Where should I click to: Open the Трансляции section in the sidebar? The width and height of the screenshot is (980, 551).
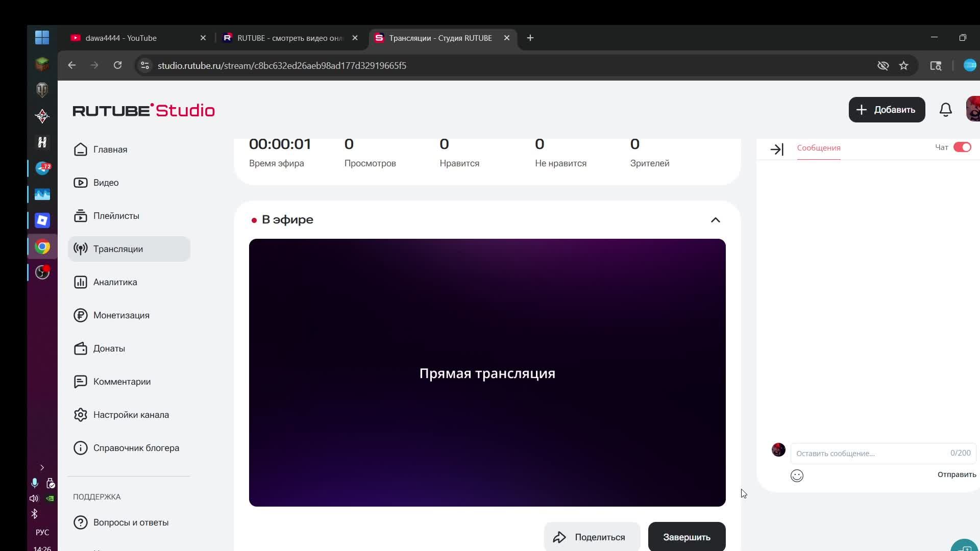click(118, 249)
